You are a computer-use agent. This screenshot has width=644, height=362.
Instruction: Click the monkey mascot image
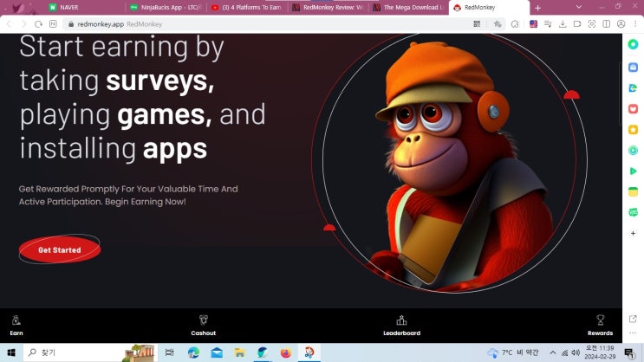462,165
